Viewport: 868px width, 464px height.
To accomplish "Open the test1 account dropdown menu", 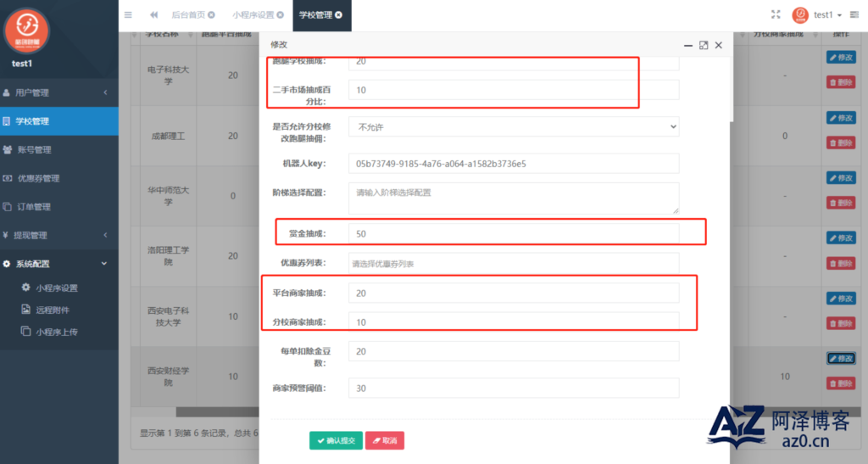I will [x=827, y=15].
